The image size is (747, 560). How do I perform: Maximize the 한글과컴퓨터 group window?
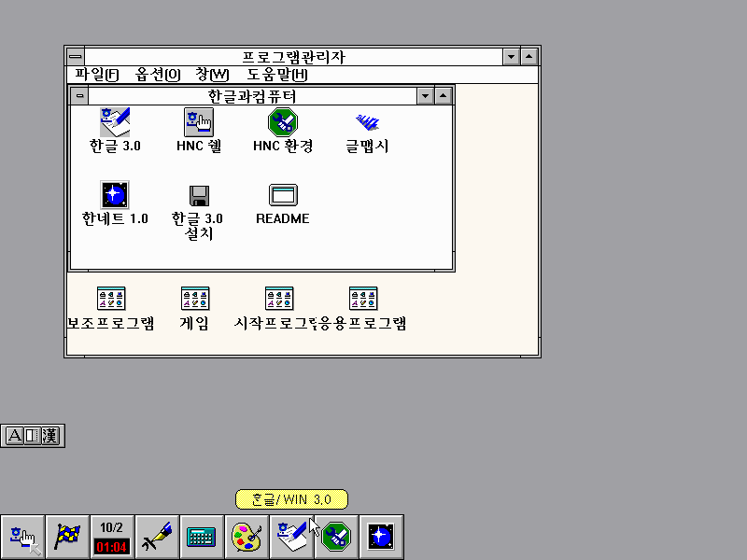pyautogui.click(x=443, y=96)
